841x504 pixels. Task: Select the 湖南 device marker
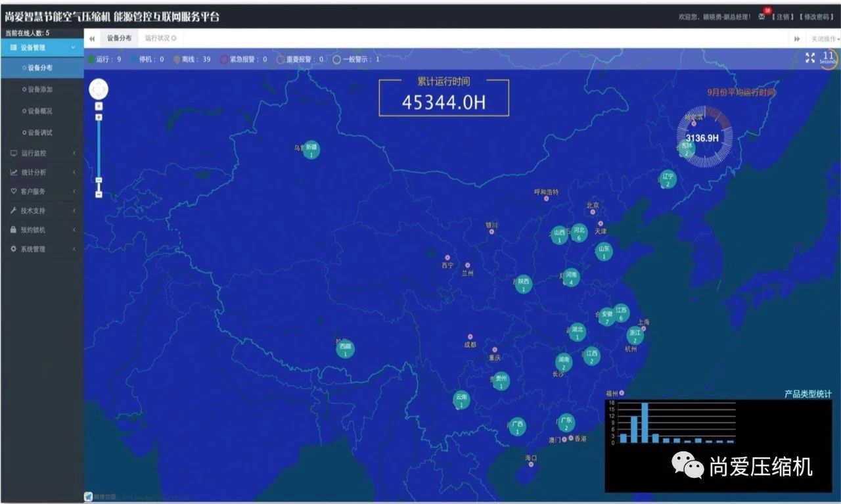564,362
